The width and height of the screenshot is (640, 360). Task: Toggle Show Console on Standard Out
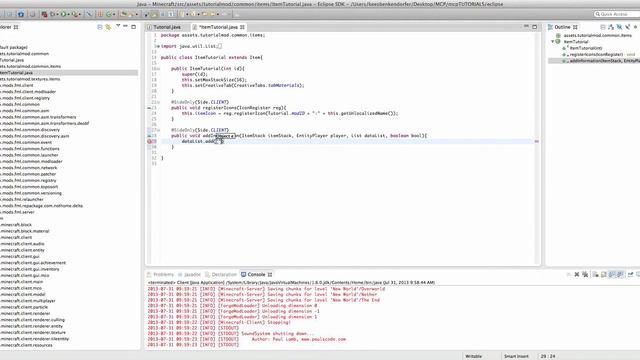point(612,274)
